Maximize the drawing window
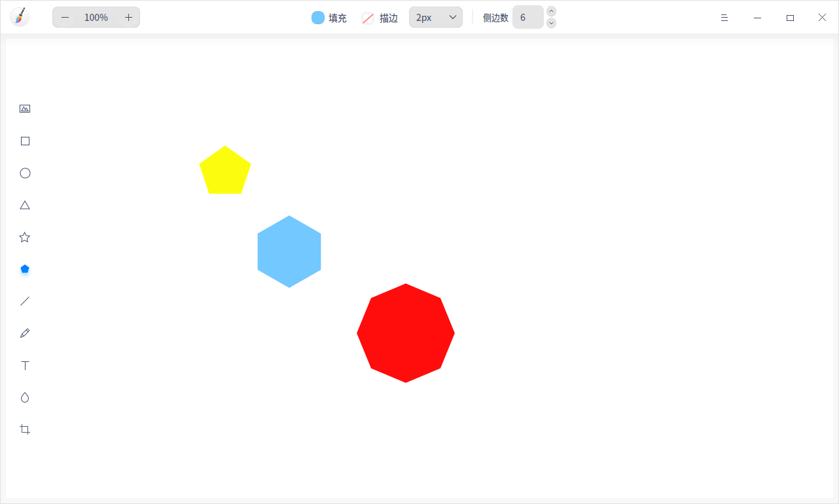 [790, 18]
